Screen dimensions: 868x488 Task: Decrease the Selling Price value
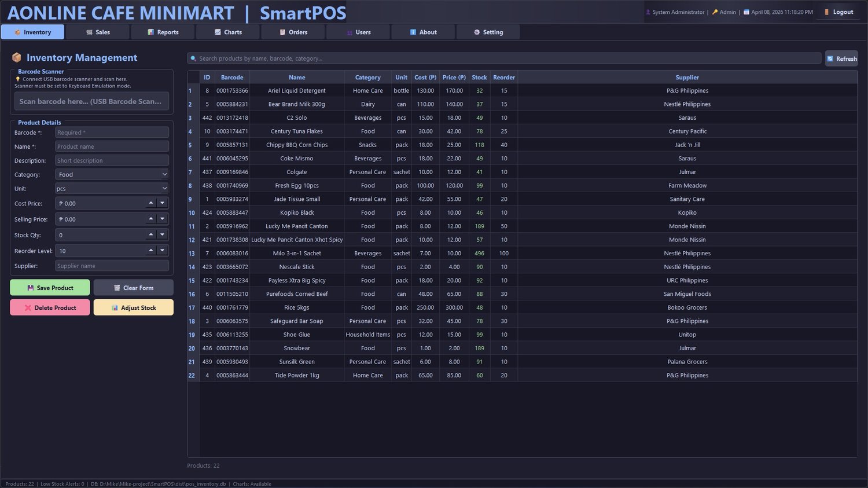point(163,219)
